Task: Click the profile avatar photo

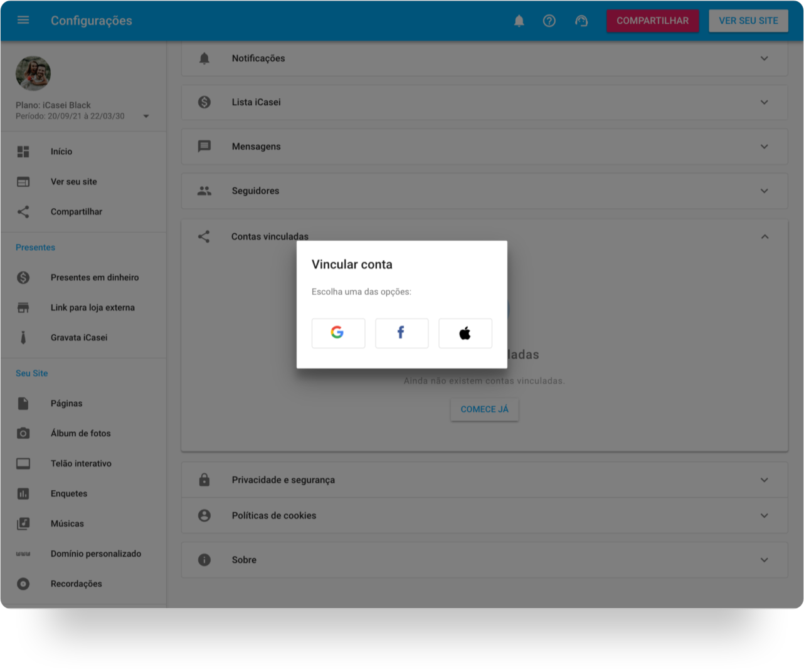Action: (33, 73)
